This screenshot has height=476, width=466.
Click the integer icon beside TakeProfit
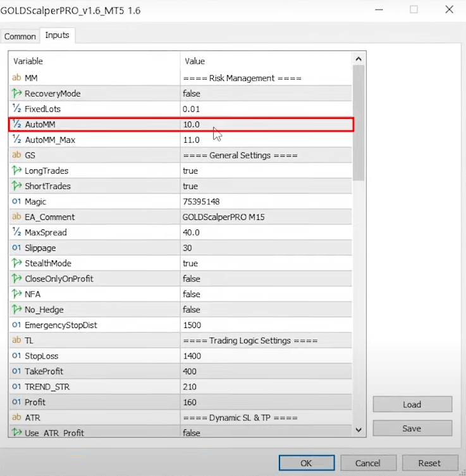pos(16,371)
